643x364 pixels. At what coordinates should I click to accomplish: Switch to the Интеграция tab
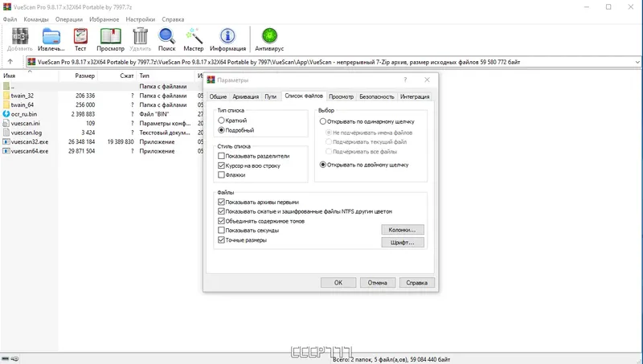(415, 96)
